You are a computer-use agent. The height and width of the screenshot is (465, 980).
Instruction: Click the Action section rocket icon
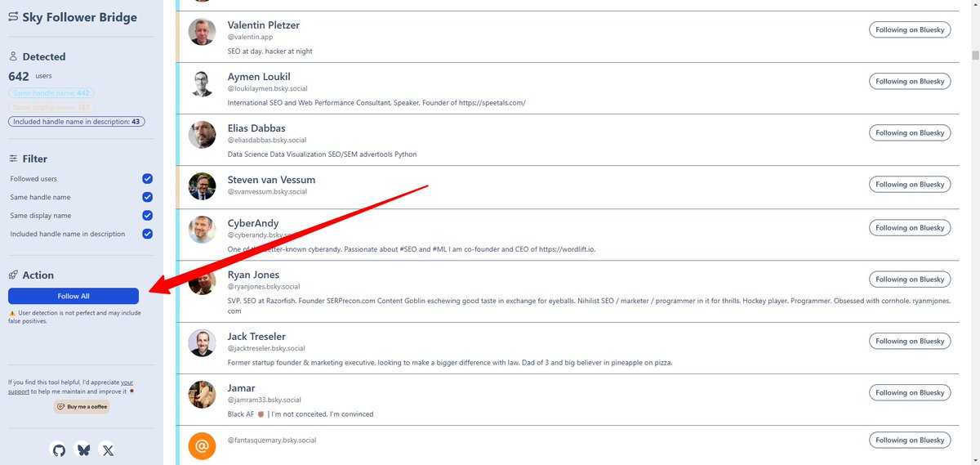pyautogui.click(x=13, y=275)
